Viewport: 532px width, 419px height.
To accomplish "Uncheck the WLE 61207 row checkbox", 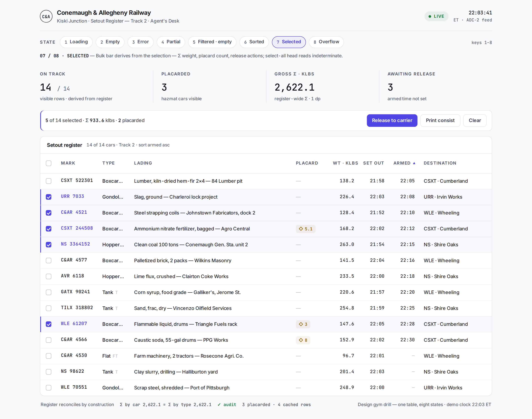I will [49, 324].
